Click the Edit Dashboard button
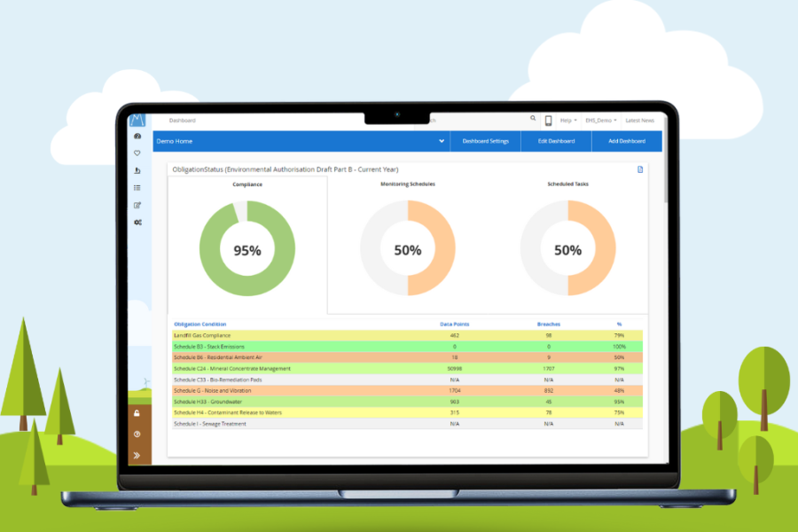The image size is (798, 532). coord(556,141)
